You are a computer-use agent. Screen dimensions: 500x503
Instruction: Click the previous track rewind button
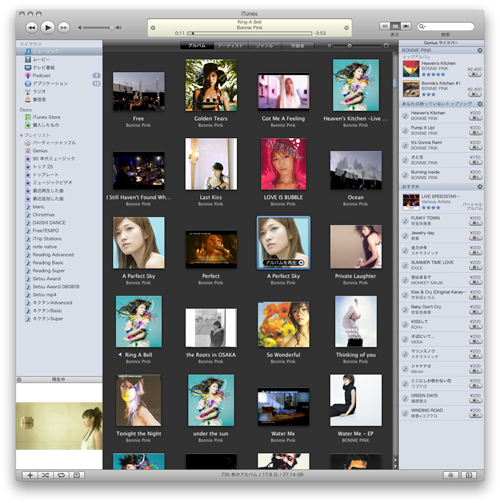(x=31, y=28)
